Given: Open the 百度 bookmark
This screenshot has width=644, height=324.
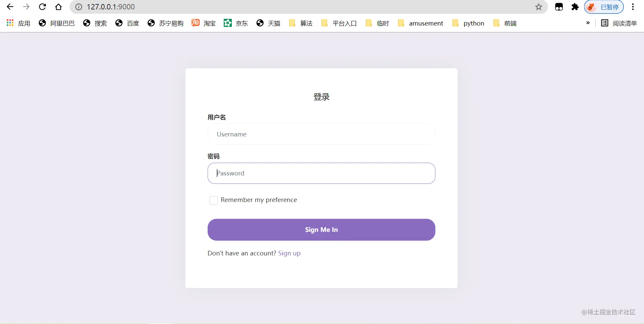Looking at the screenshot, I should tap(127, 23).
